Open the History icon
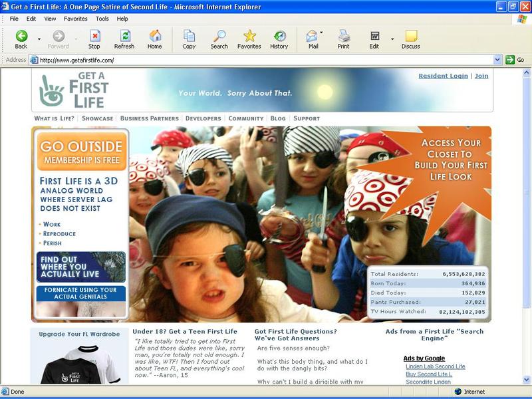 coord(279,36)
